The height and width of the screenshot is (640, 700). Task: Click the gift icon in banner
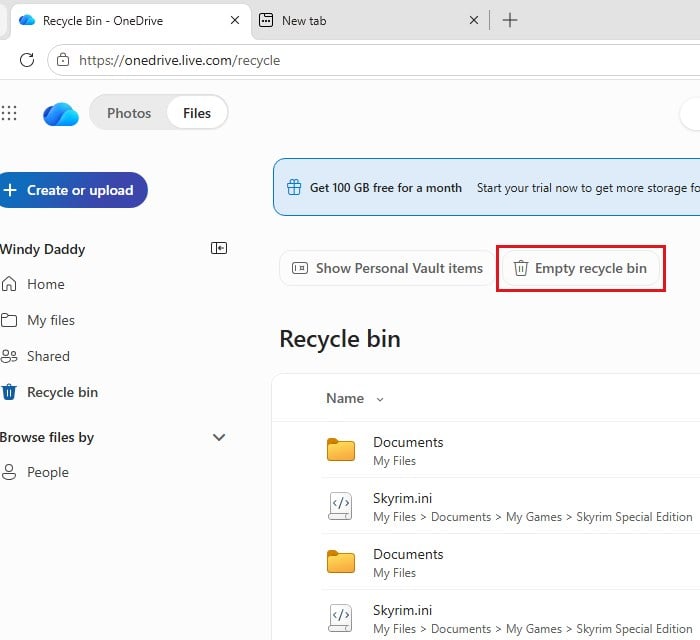pyautogui.click(x=294, y=187)
